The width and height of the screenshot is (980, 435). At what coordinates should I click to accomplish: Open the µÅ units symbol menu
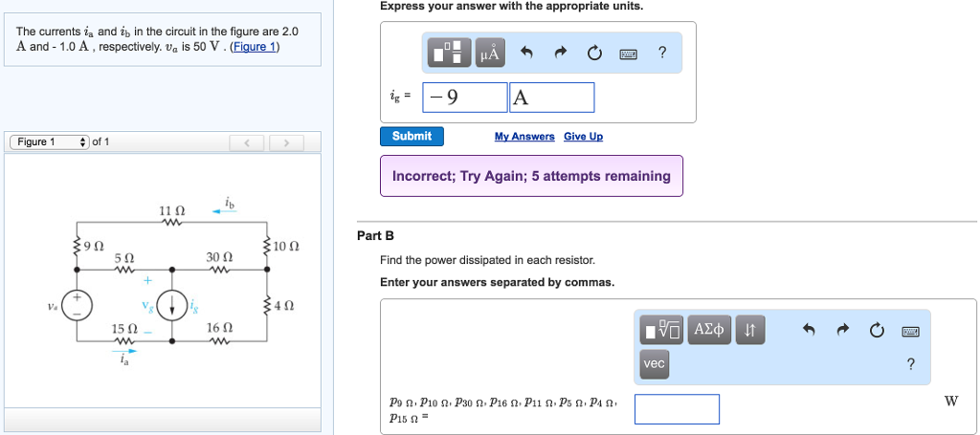tap(490, 53)
